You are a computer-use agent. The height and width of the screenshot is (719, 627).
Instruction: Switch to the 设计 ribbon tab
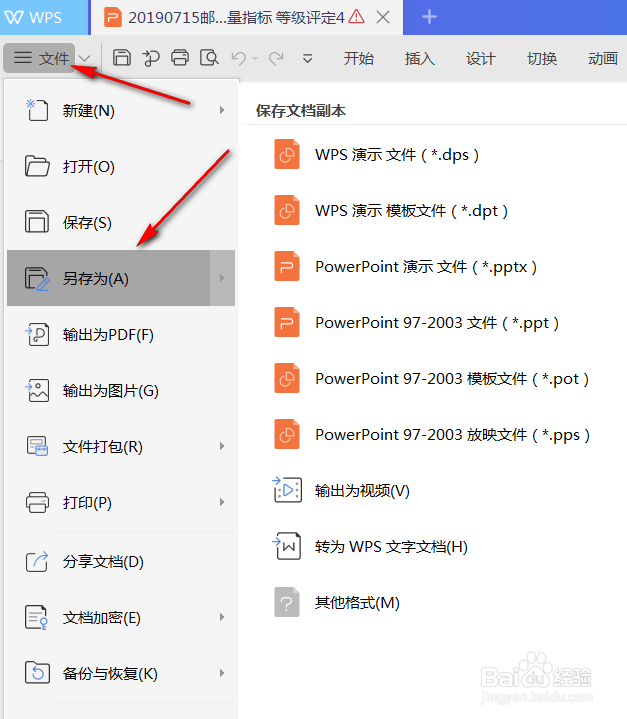481,59
